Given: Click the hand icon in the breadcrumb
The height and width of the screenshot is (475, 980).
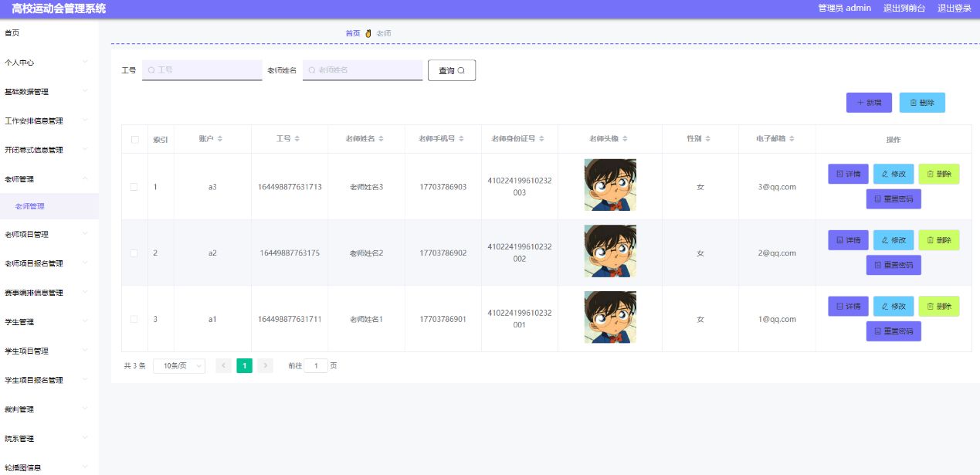Looking at the screenshot, I should coord(368,33).
